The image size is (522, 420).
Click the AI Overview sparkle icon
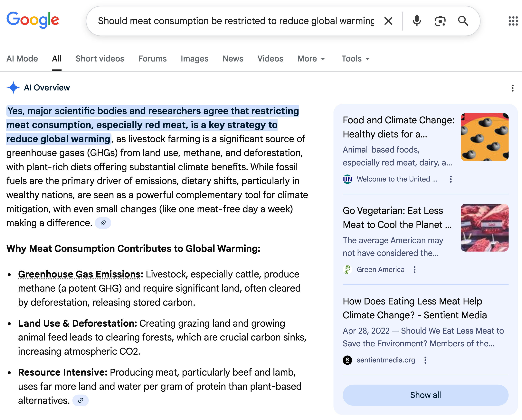13,88
